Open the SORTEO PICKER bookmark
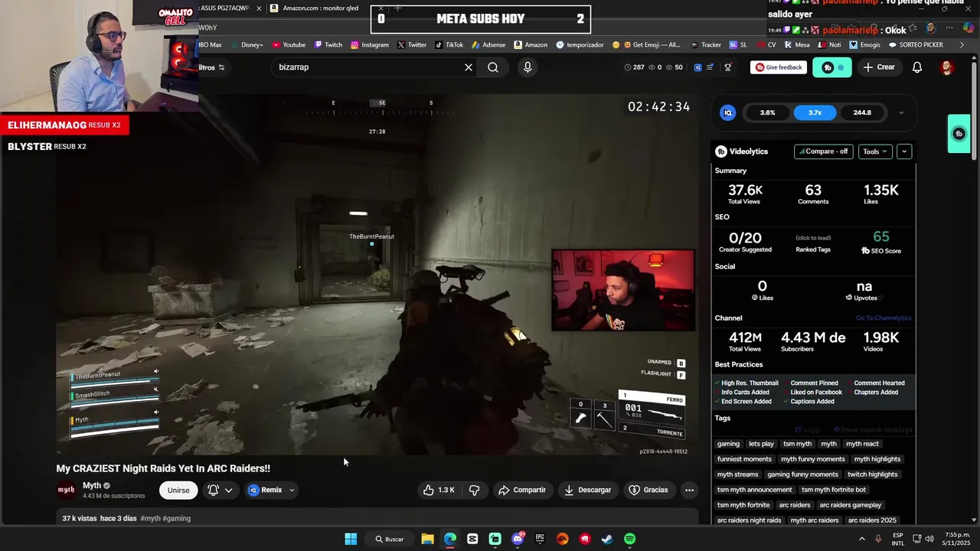 [916, 45]
